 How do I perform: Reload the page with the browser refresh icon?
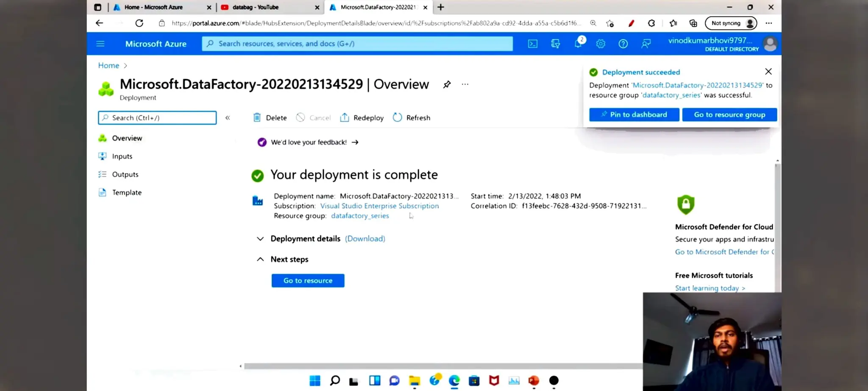pos(139,23)
